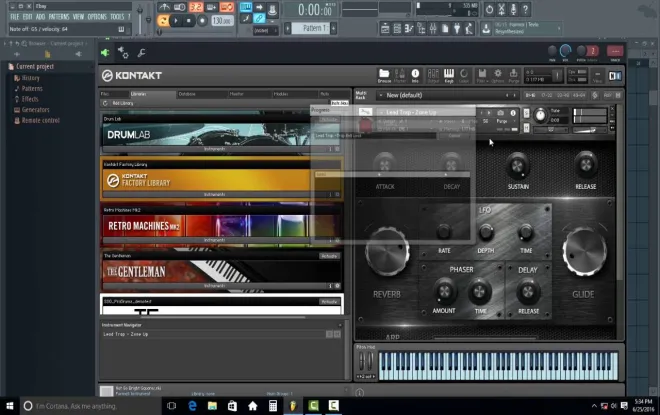Toggle the Instr Nav button in browser
660x415 pixels.
pyautogui.click(x=339, y=103)
